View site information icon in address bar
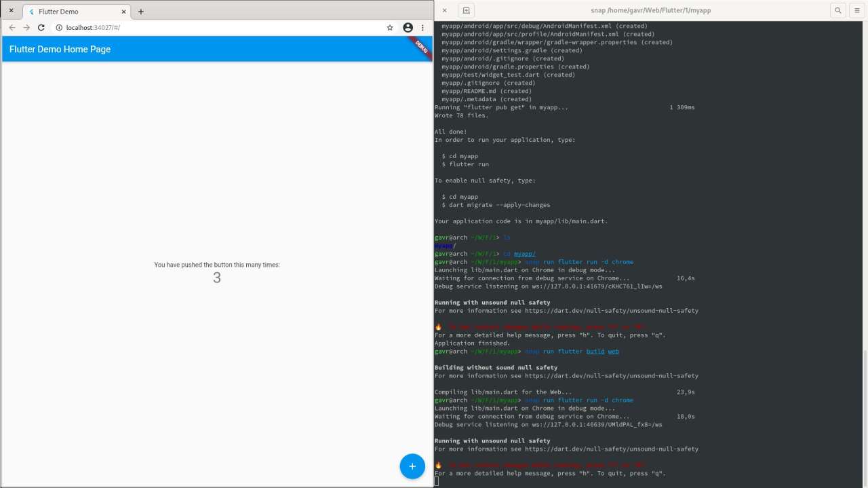 pyautogui.click(x=59, y=28)
